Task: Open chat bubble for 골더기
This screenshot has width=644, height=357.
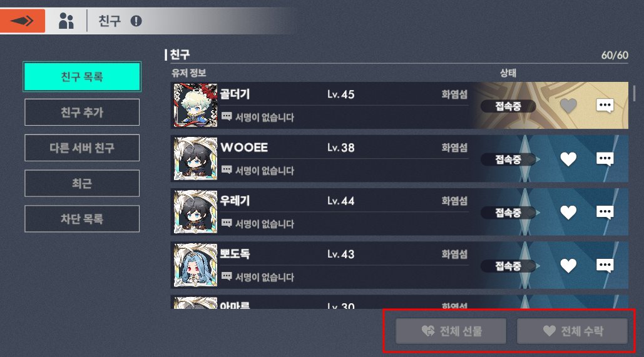Action: (605, 106)
